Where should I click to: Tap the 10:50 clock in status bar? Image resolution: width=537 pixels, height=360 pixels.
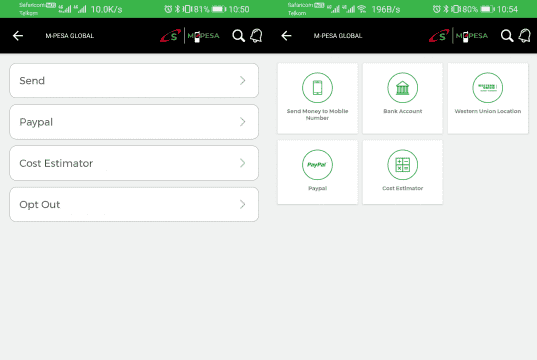point(239,9)
